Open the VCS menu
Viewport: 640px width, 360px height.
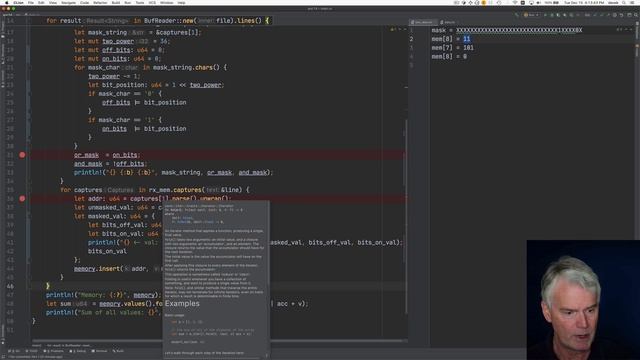click(x=152, y=2)
